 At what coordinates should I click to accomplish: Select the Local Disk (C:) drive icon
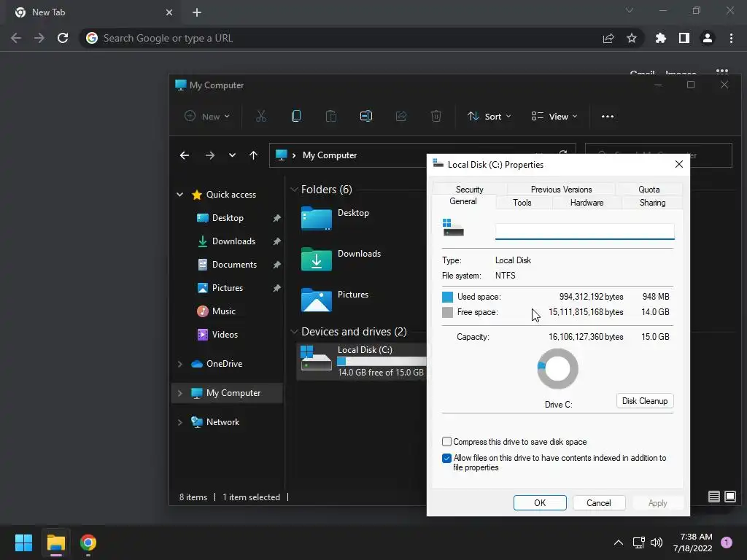pyautogui.click(x=316, y=358)
